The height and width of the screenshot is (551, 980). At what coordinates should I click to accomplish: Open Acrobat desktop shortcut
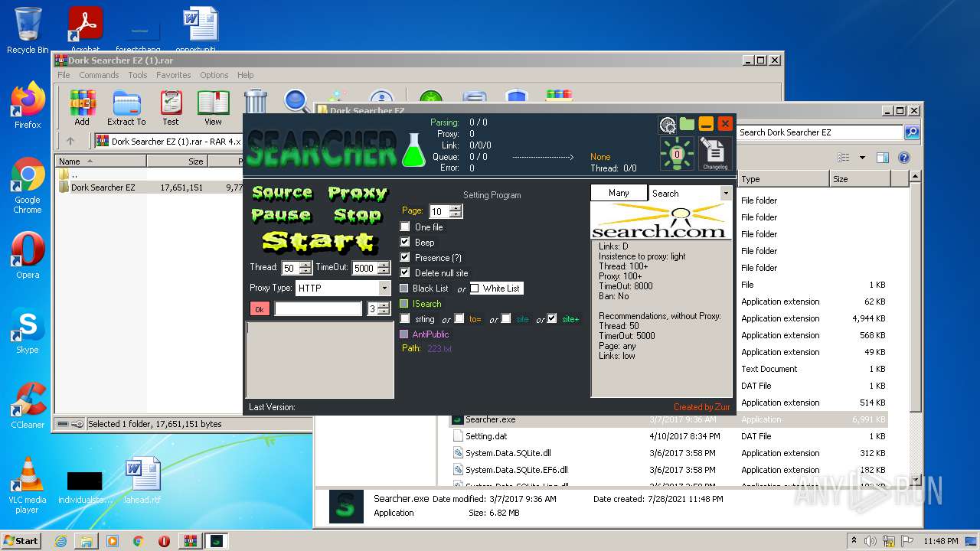pos(85,28)
